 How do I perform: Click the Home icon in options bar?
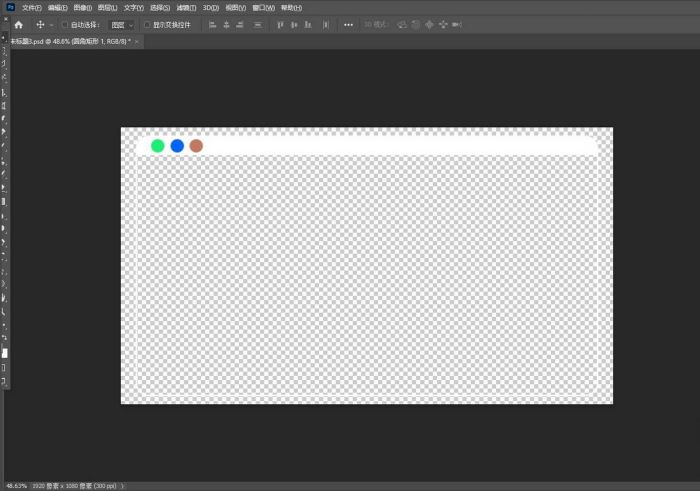(18, 24)
